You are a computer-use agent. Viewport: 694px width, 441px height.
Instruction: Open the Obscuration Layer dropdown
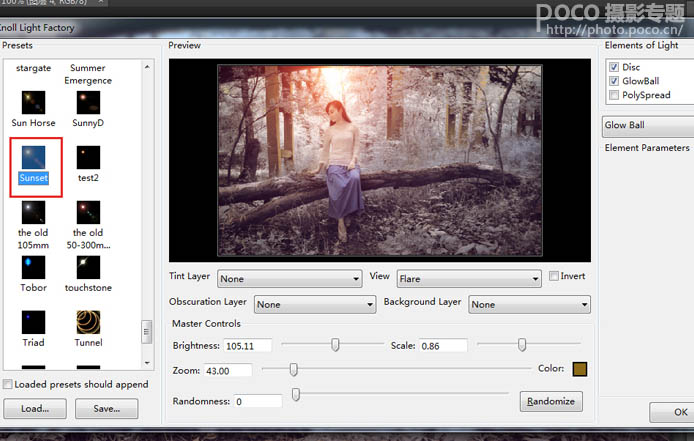point(315,304)
